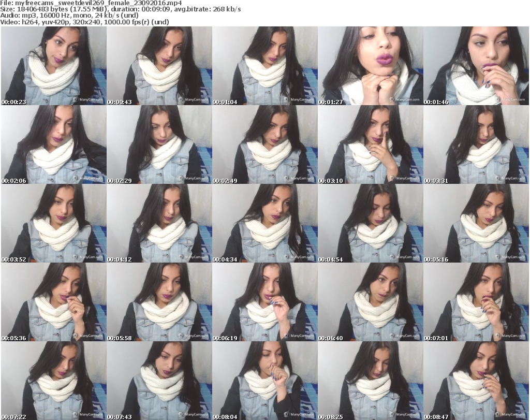Pick the frame timestamped 00:04:34
This screenshot has height=420, width=530.
coord(265,224)
